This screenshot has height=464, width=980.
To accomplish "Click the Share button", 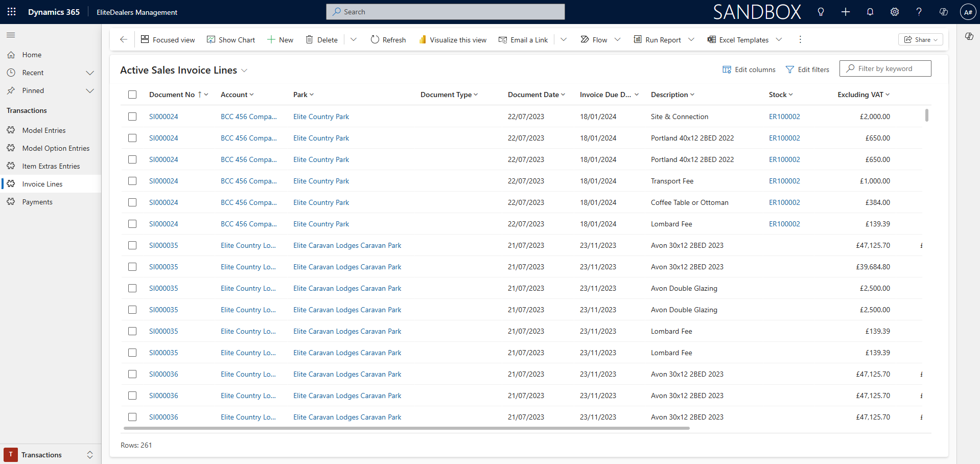I will (x=920, y=39).
